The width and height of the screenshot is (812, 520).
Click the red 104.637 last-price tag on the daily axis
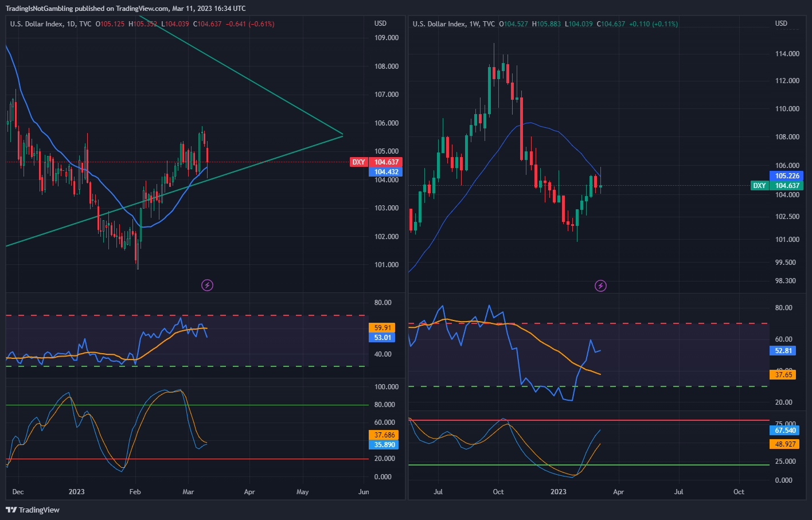click(387, 162)
